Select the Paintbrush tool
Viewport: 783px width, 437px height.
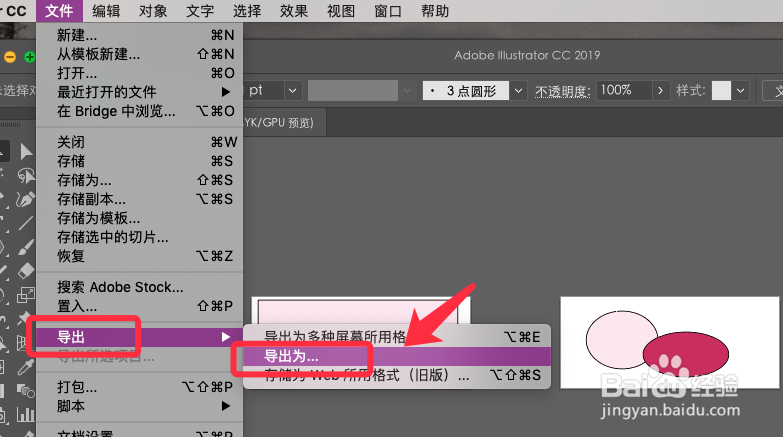pos(26,247)
